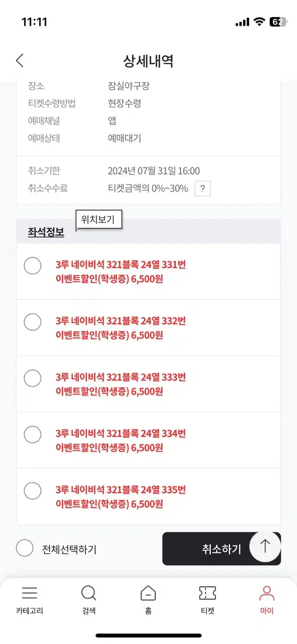Viewport: 297px width, 644px height.
Task: Tap the battery indicator in status bar
Action: click(278, 22)
